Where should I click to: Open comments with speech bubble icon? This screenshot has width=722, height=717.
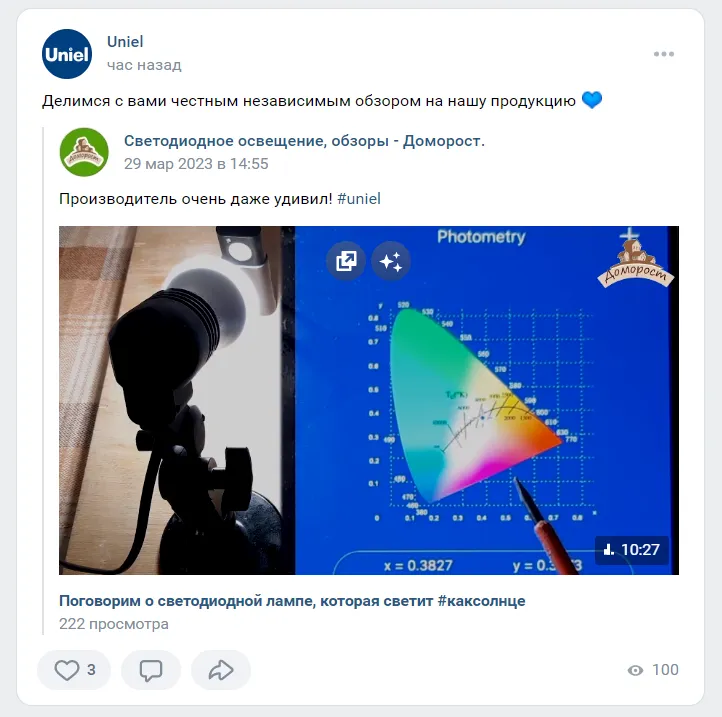151,670
